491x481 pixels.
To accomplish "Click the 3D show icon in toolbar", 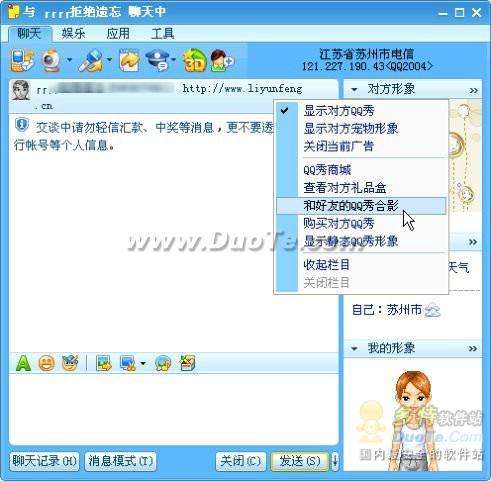I will point(194,60).
